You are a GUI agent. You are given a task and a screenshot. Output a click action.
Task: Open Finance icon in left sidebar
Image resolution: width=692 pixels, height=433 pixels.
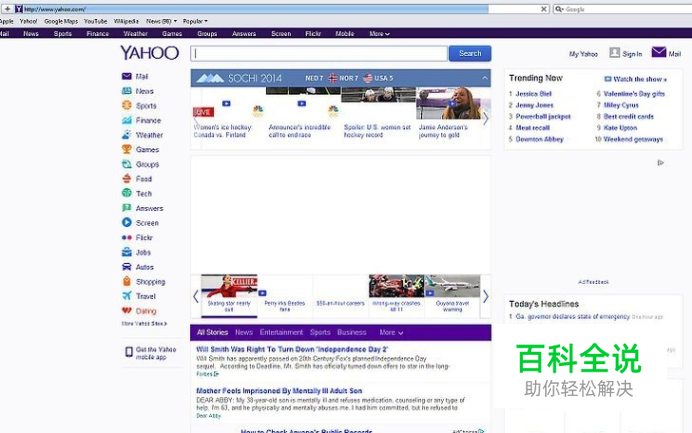pos(127,120)
